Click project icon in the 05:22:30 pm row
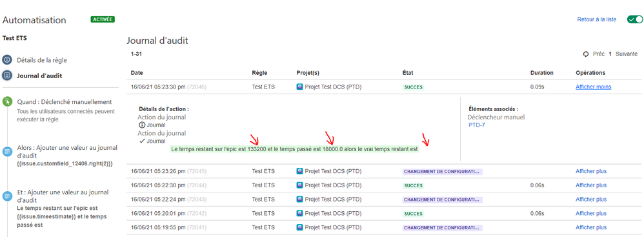644x237 pixels. pyautogui.click(x=299, y=185)
